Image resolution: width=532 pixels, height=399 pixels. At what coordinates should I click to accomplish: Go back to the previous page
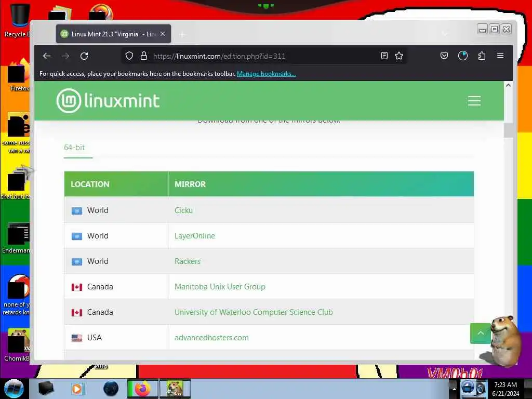coord(46,56)
